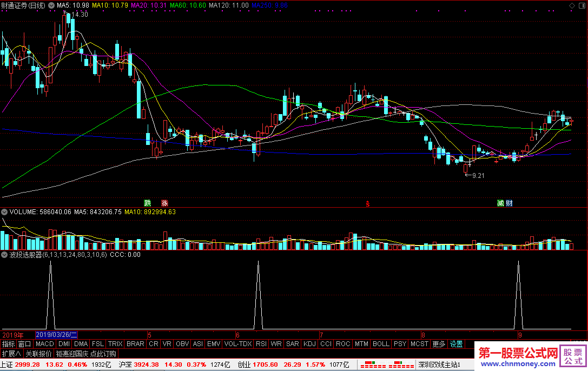588x371 pixels.
Task: Open the 窗口 tab
Action: tap(25, 344)
